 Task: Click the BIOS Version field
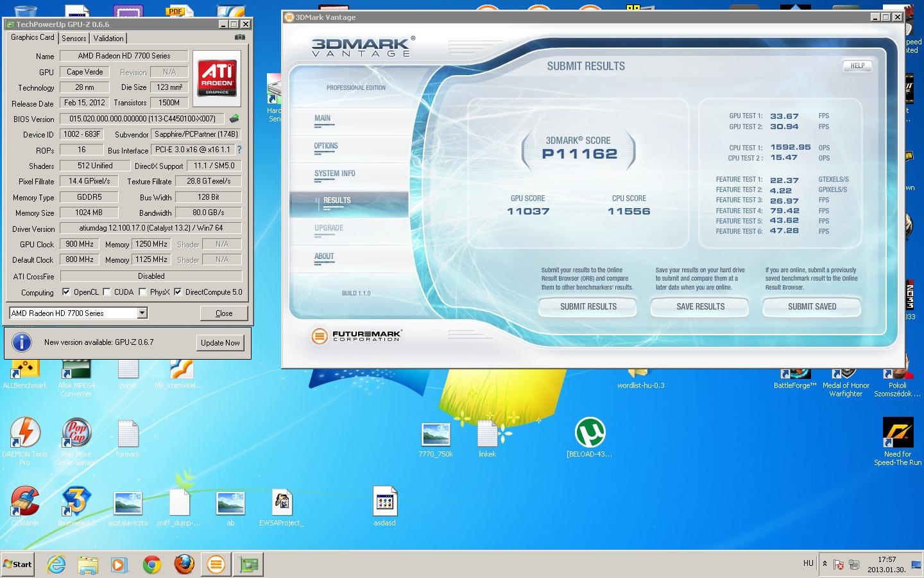tap(142, 119)
